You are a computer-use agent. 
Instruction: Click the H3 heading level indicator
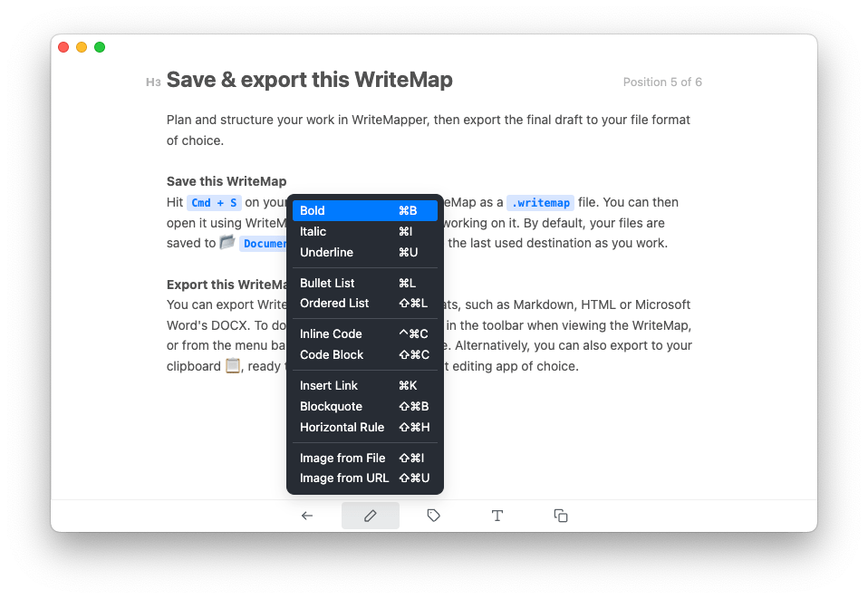[153, 82]
